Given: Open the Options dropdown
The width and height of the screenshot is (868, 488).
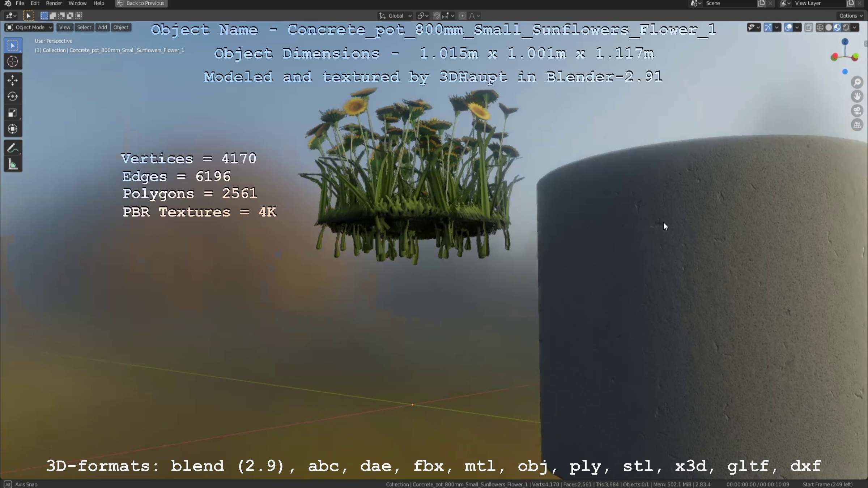Looking at the screenshot, I should [x=851, y=16].
